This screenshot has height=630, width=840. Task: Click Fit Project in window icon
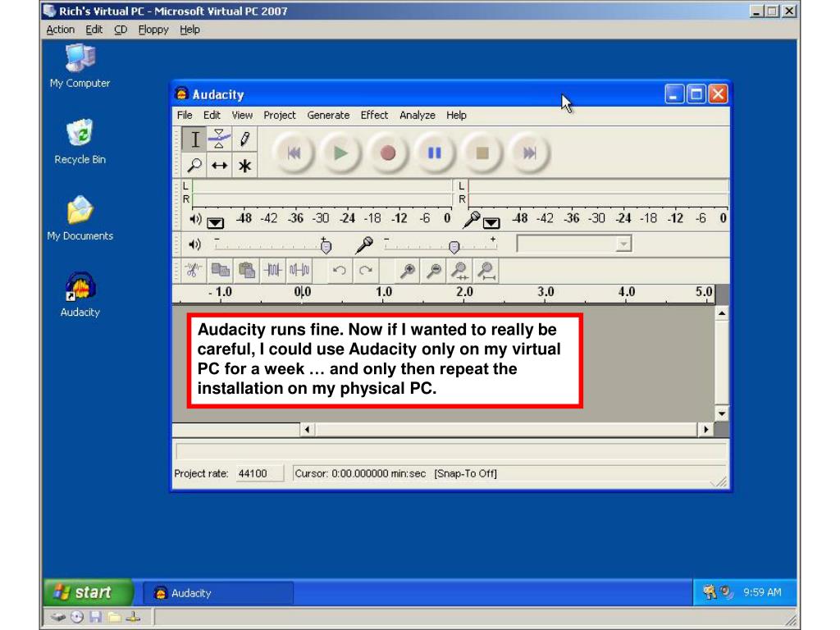[486, 270]
